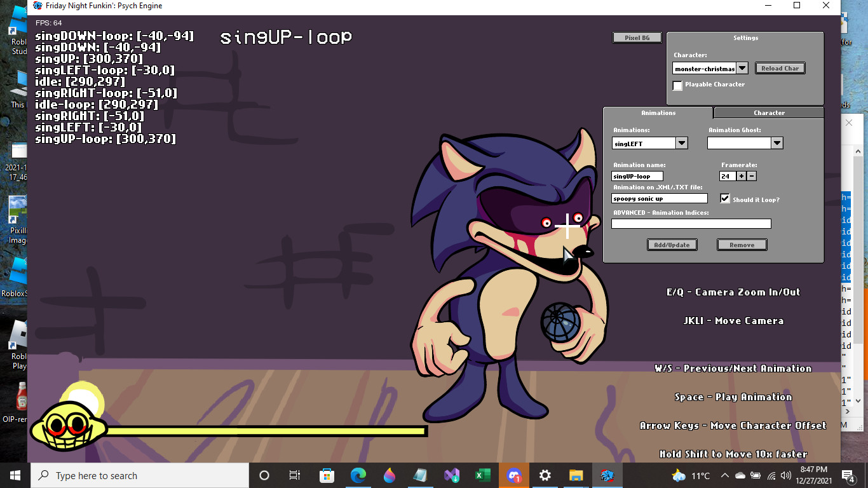868x488 pixels.
Task: Click the Psych Engine taskbar icon
Action: pyautogui.click(x=607, y=475)
